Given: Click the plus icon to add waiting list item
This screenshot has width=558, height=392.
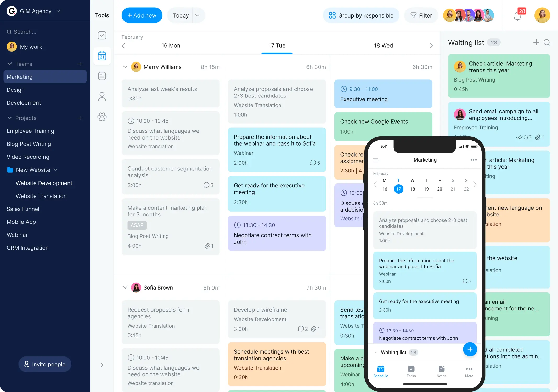Looking at the screenshot, I should (x=536, y=42).
